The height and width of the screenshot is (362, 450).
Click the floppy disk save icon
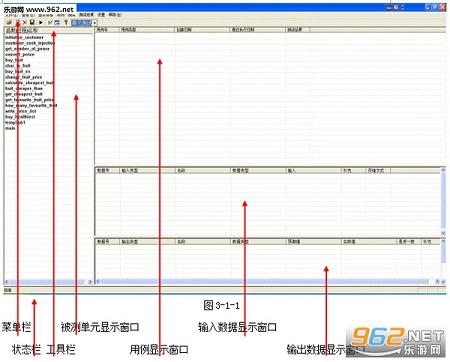[32, 22]
